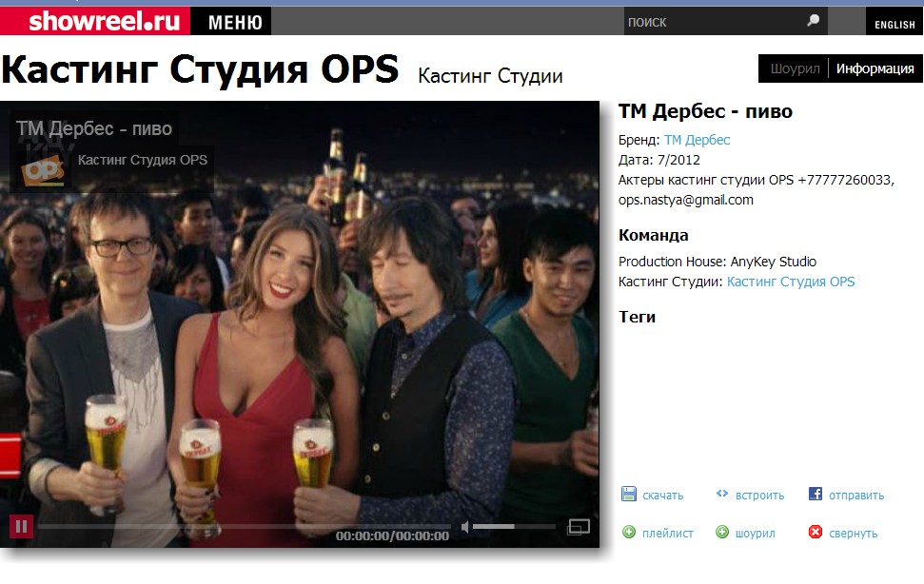The width and height of the screenshot is (924, 584).
Task: Click the скачать floppy disk icon
Action: tap(629, 494)
